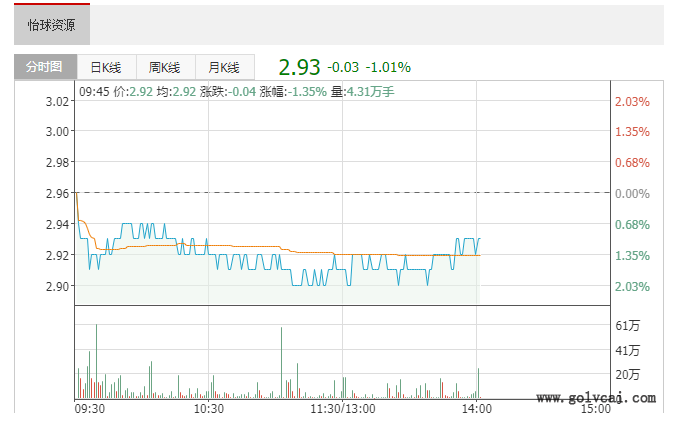The width and height of the screenshot is (691, 421).
Task: Click the 2.96 previous close price label
Action: coord(58,193)
